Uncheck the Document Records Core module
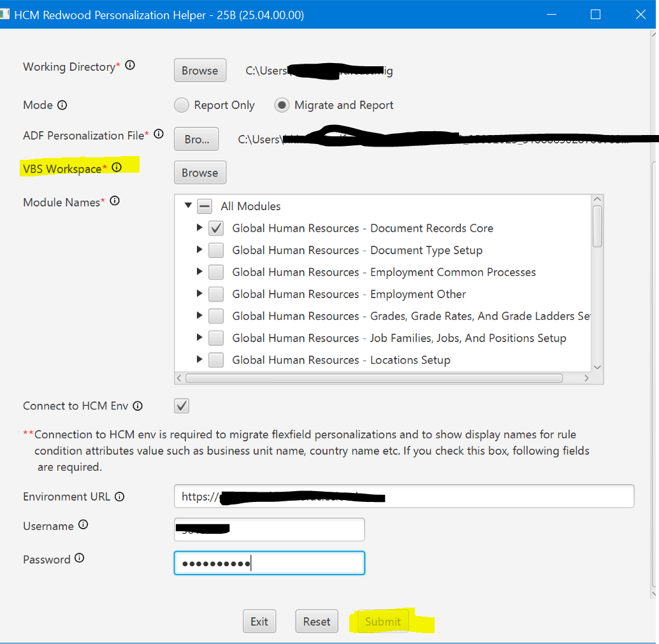659x644 pixels. (x=215, y=227)
